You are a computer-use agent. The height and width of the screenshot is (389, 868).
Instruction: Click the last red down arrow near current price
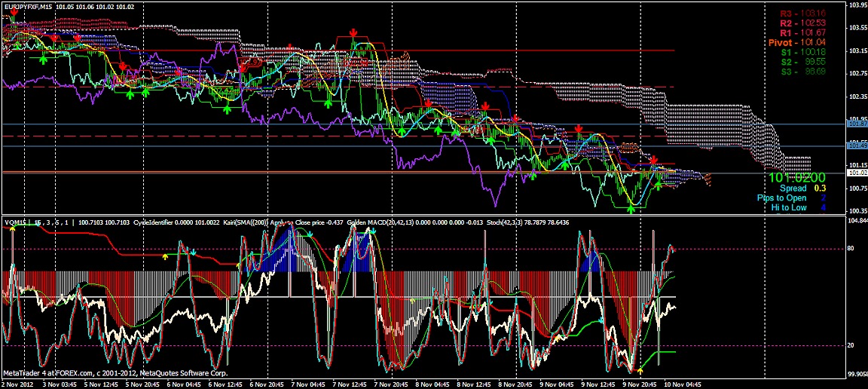(x=654, y=161)
